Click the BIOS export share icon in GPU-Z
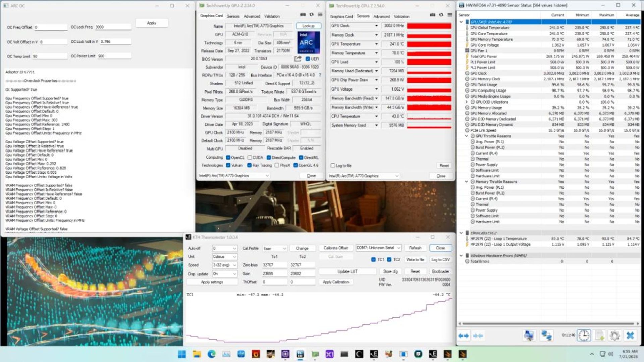644x362 pixels. [x=298, y=59]
